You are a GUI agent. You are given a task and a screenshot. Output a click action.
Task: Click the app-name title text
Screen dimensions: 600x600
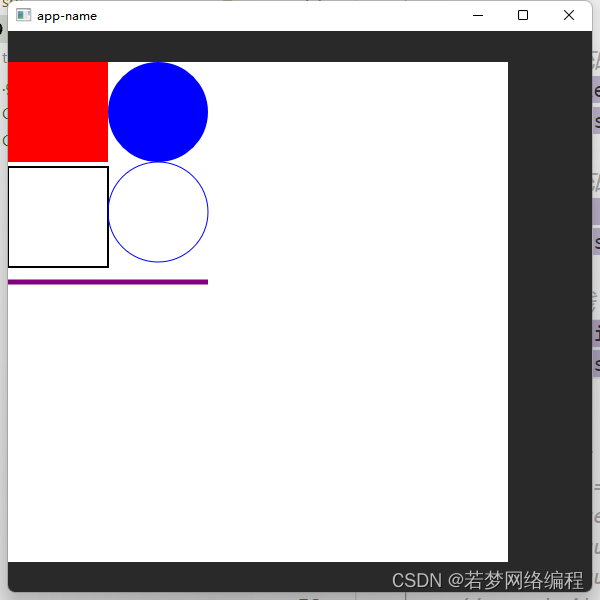pyautogui.click(x=67, y=16)
